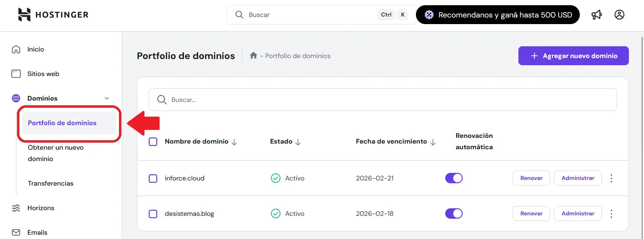Sort by Estado arrow
The image size is (644, 239).
[x=297, y=142]
